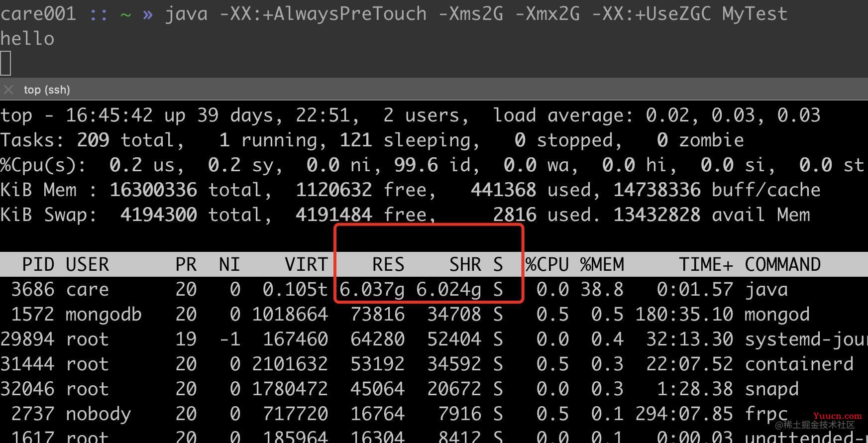Click the 6.024g SHR value
The height and width of the screenshot is (443, 868).
(449, 289)
